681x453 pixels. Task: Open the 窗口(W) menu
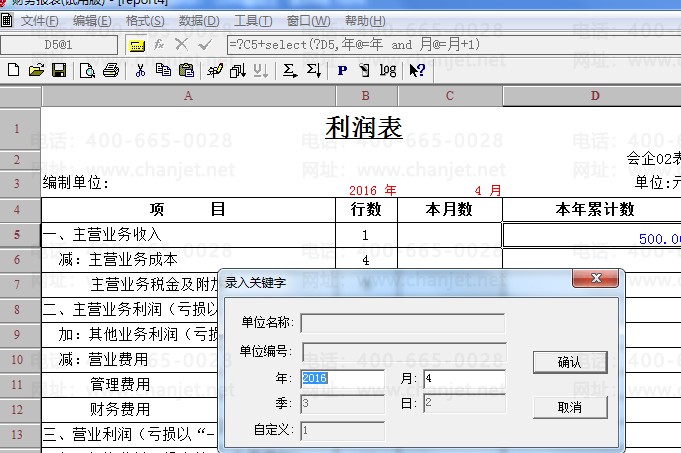pyautogui.click(x=308, y=21)
